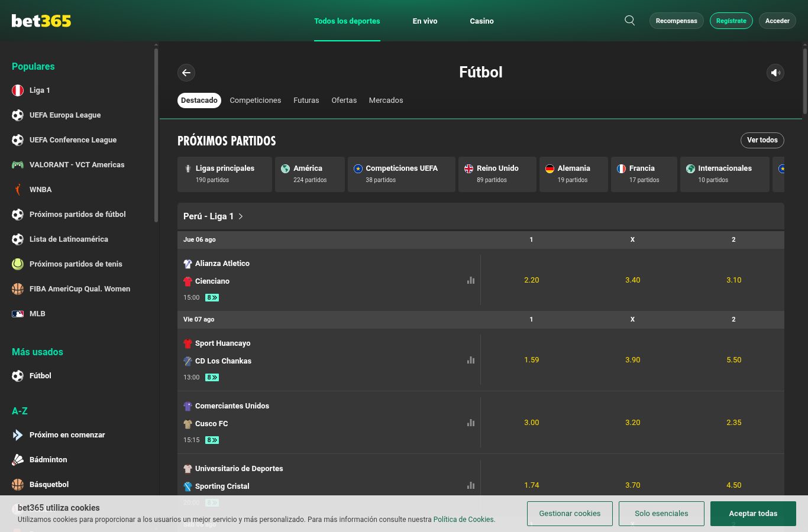Image resolution: width=808 pixels, height=532 pixels.
Task: Filter by Alemania card
Action: point(574,174)
